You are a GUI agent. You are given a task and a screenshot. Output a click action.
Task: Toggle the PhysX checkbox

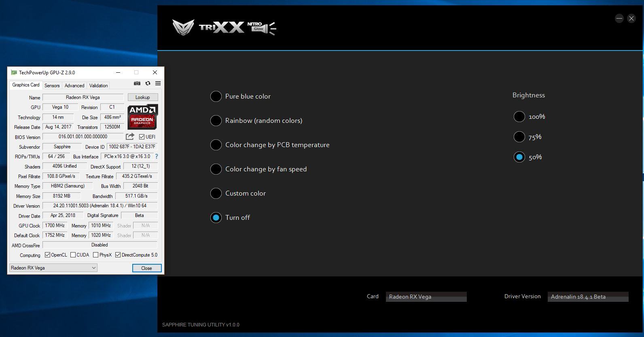pos(95,255)
